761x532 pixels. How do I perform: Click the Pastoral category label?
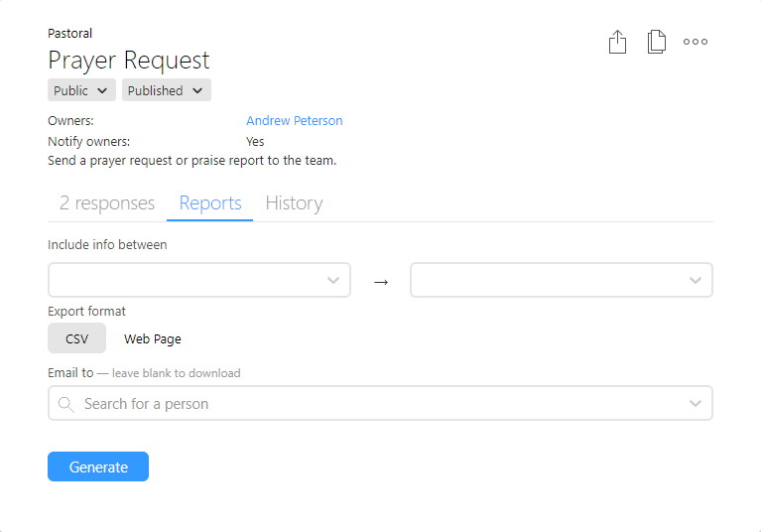point(69,33)
